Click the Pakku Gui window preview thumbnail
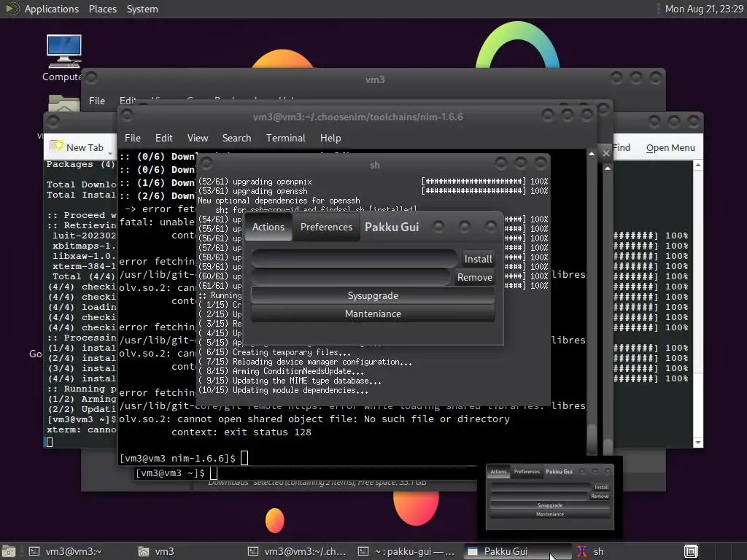 tap(549, 497)
